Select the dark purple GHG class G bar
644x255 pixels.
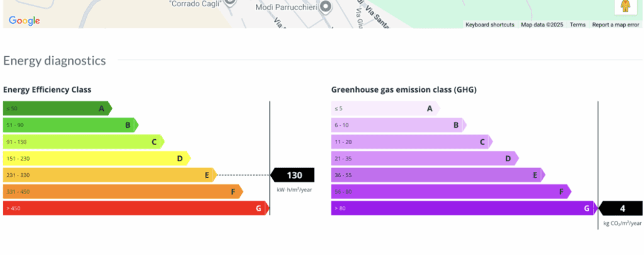(463, 208)
